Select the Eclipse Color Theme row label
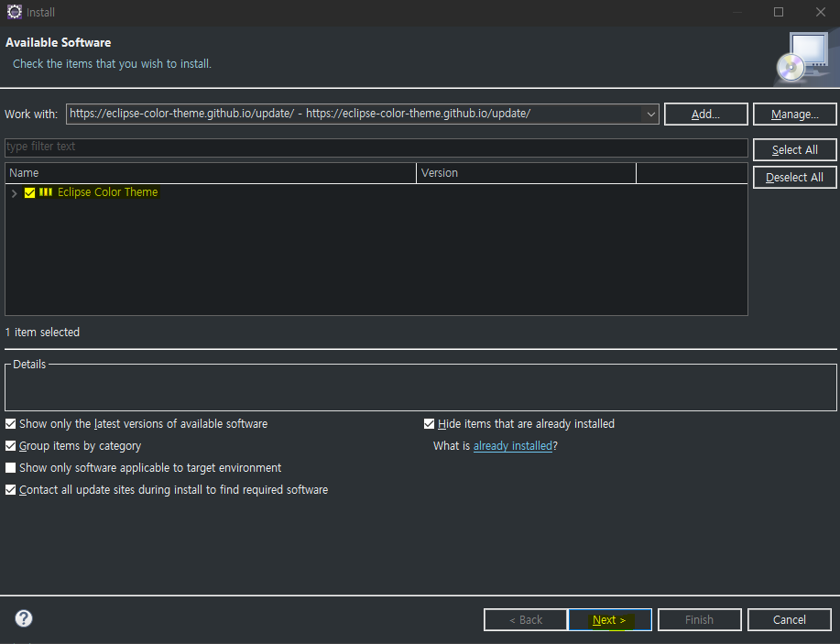 pos(108,191)
